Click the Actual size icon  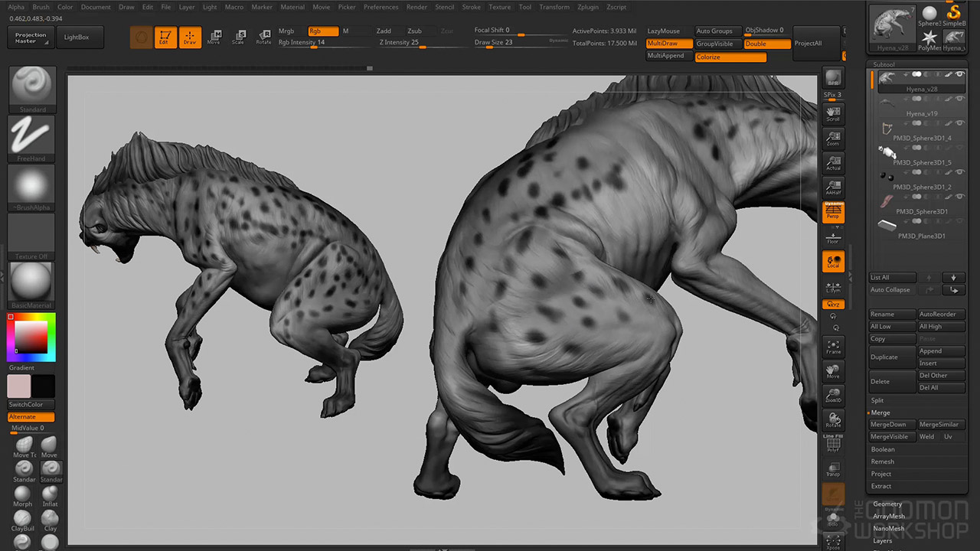click(x=833, y=163)
